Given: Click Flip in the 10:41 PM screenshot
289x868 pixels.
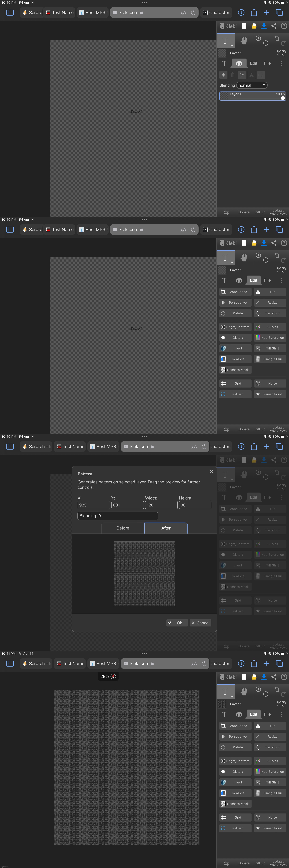Looking at the screenshot, I should [270, 726].
